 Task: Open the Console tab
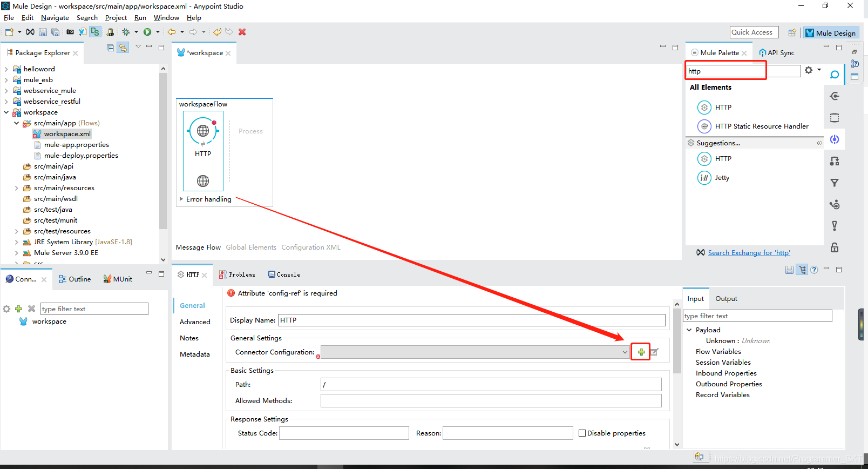pyautogui.click(x=284, y=274)
